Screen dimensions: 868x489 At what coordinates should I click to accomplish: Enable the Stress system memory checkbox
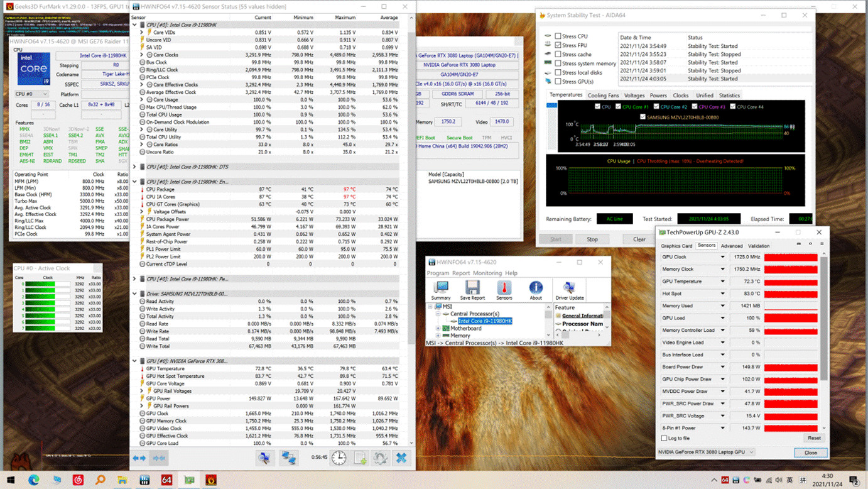[x=558, y=63]
